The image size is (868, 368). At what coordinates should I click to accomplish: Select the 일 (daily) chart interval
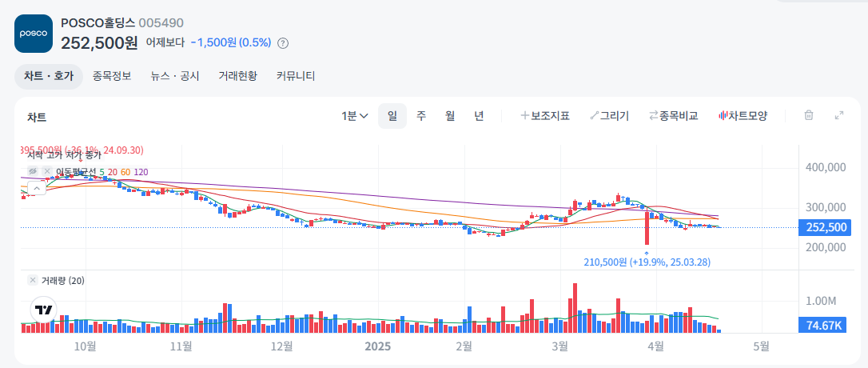click(392, 116)
